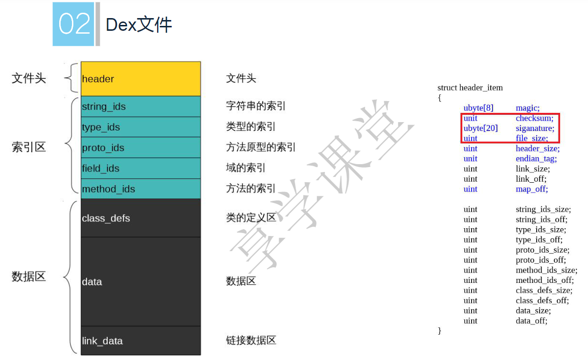Click the link_data block
This screenshot has width=588, height=364.
[x=141, y=341]
